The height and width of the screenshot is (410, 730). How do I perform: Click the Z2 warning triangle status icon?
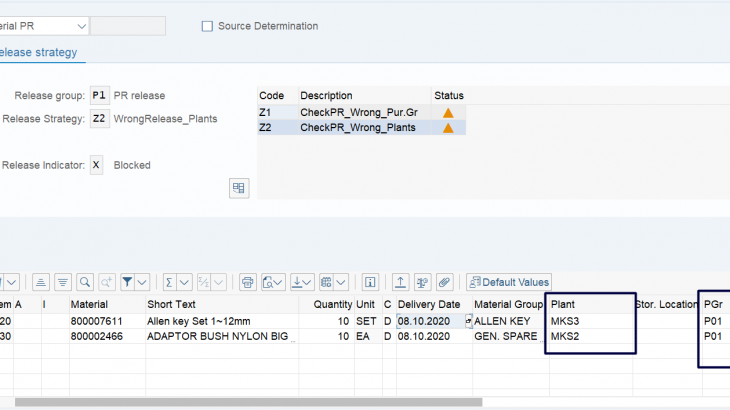coord(448,128)
